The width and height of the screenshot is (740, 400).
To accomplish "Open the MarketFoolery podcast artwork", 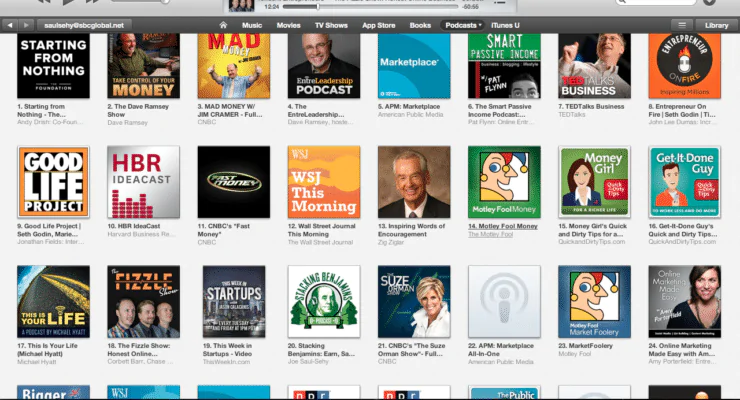I will [594, 301].
